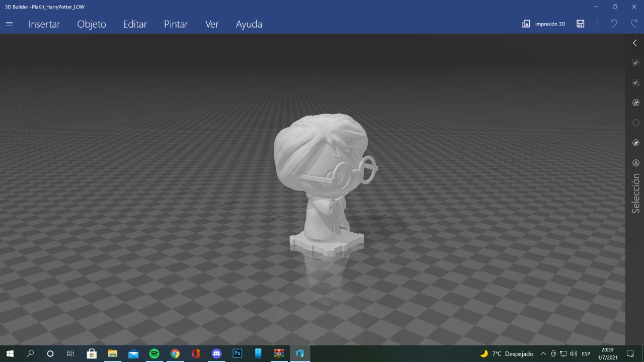Image resolution: width=644 pixels, height=362 pixels.
Task: Open the Pintar menu
Action: click(x=176, y=24)
